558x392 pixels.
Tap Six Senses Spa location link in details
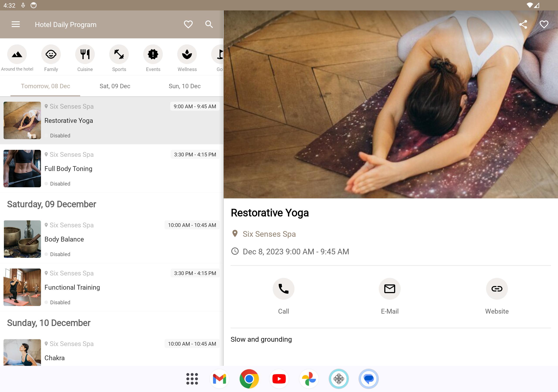click(x=269, y=234)
